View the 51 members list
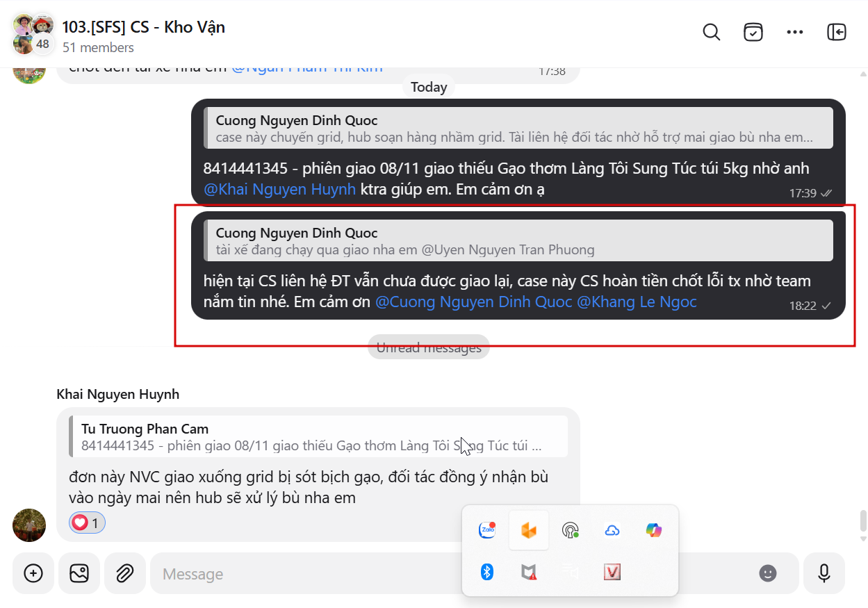The height and width of the screenshot is (608, 868). coord(98,48)
